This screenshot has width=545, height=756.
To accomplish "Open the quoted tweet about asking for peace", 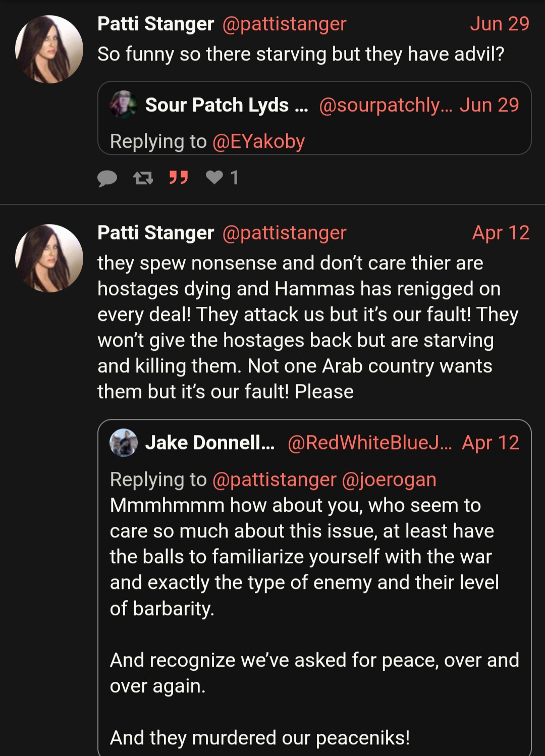I will (x=314, y=588).
